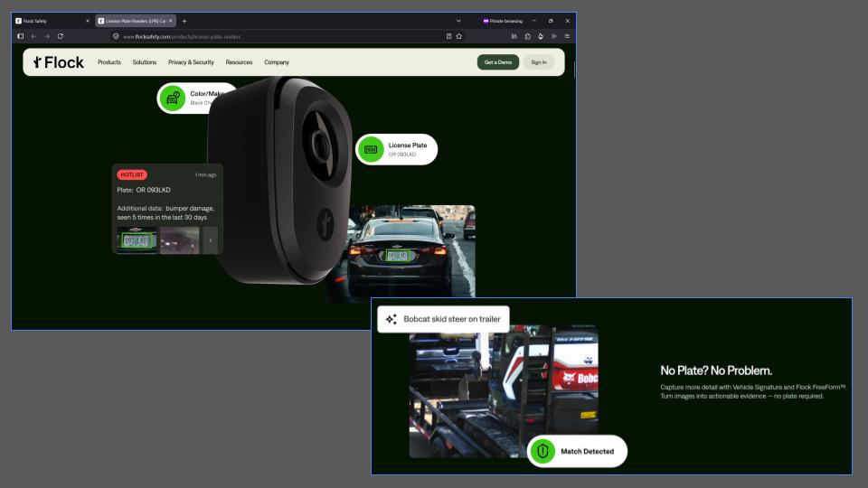Toggle reader view icon
The height and width of the screenshot is (488, 868).
(x=449, y=36)
